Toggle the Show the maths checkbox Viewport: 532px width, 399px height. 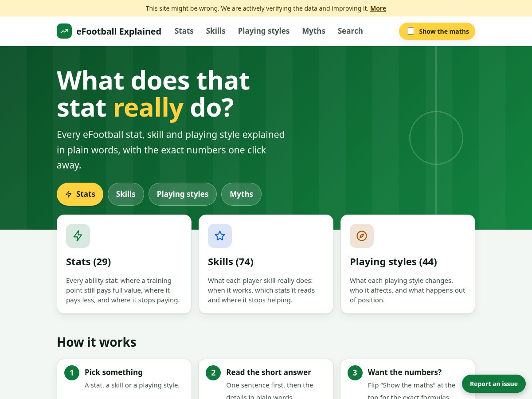411,31
